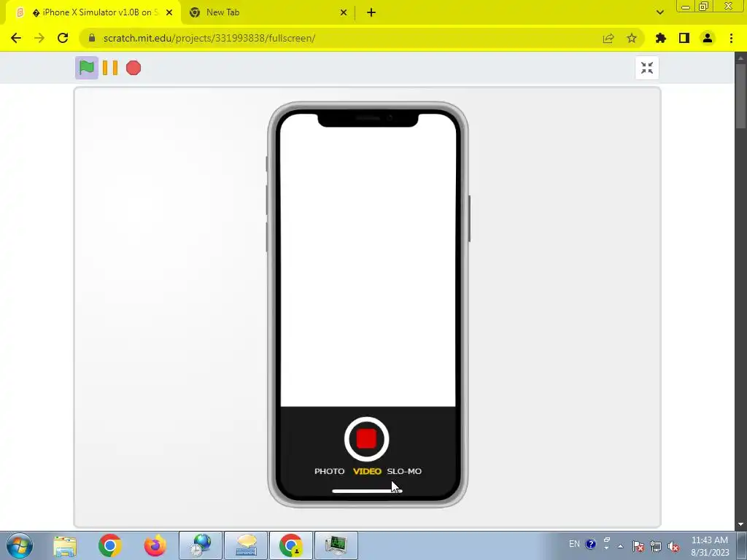
Task: Bookmark this page with the star icon
Action: tap(632, 38)
